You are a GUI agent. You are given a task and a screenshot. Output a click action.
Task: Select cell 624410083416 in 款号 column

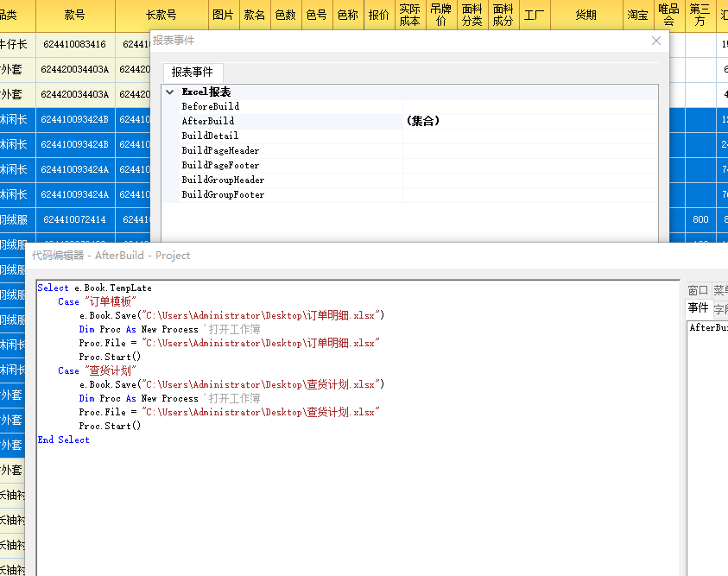(x=75, y=45)
